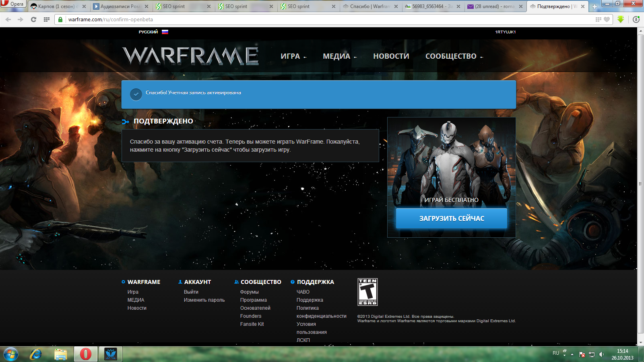Click the browser Back arrow
The width and height of the screenshot is (644, 362).
[x=8, y=19]
